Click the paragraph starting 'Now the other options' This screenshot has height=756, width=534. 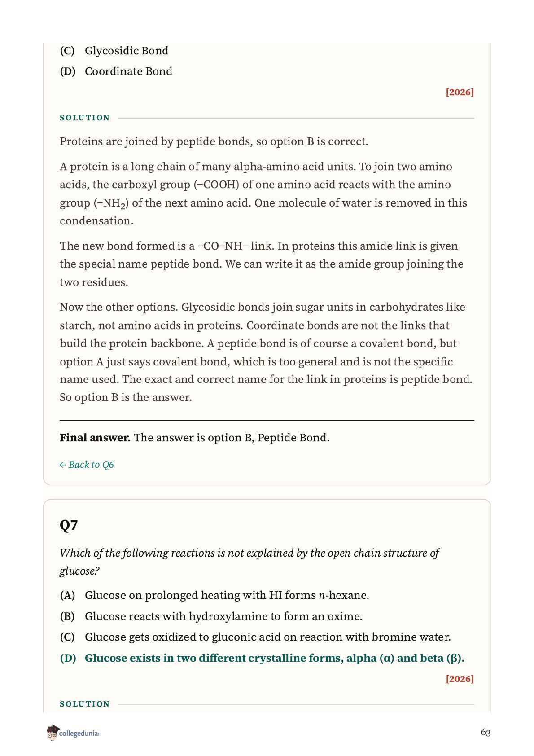[267, 352]
